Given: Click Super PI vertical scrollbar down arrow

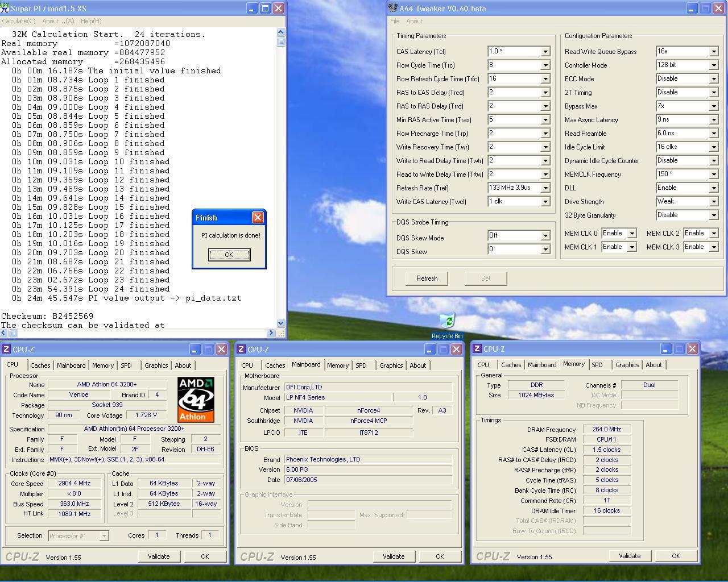Looking at the screenshot, I should pyautogui.click(x=280, y=323).
